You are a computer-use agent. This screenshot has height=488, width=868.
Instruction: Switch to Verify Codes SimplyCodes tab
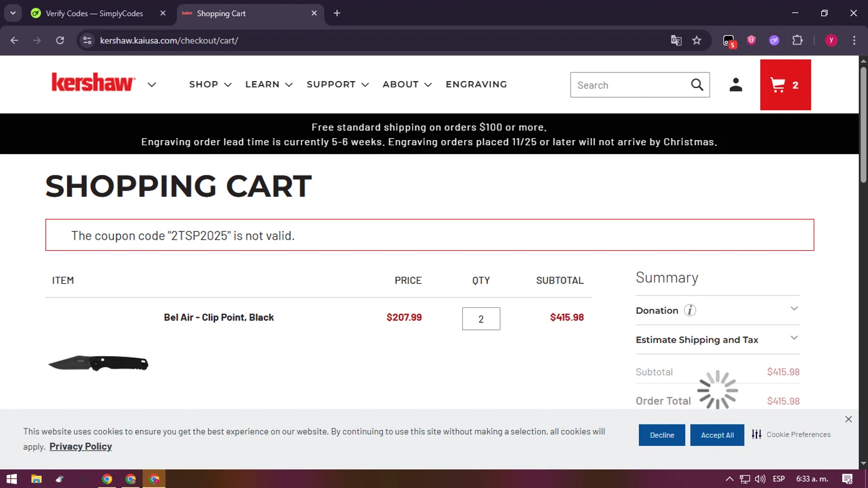[94, 13]
